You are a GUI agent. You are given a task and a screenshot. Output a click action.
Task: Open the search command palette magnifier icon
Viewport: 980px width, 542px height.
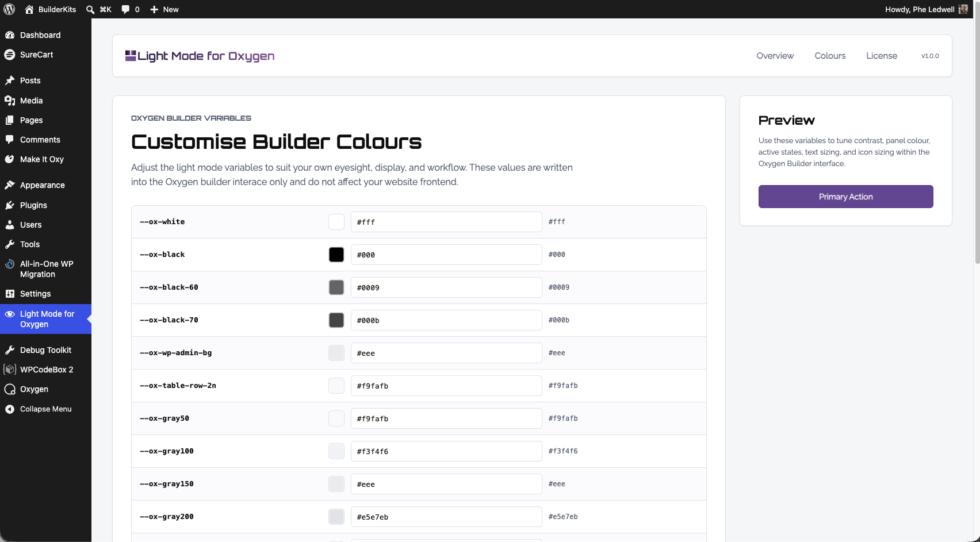(x=90, y=9)
